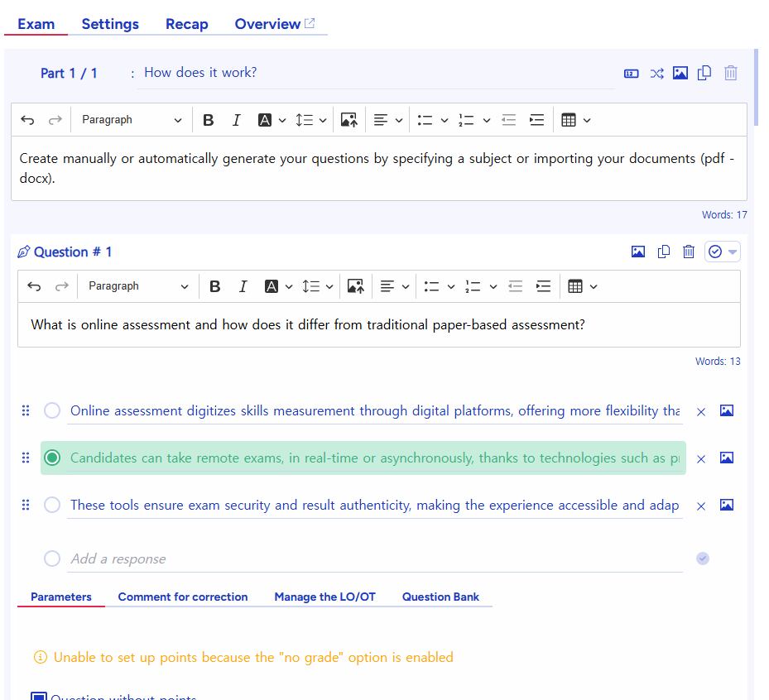Remove the first answer option
Screen dimensions: 769x700
(x=701, y=411)
